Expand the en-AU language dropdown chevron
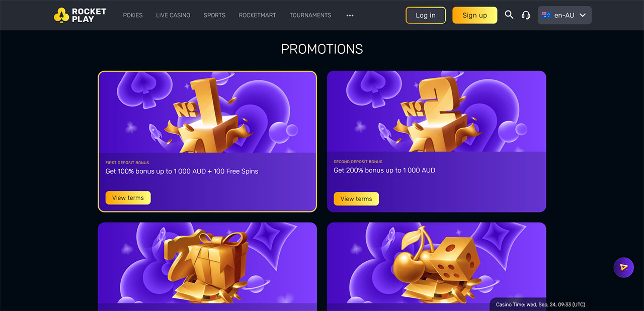This screenshot has width=644, height=311. point(583,15)
